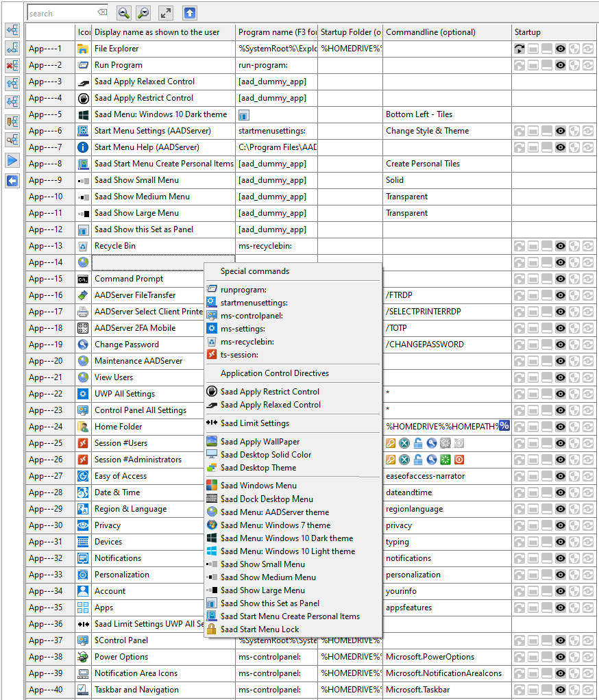Click the zoom out magnifier icon
Screen dimensions: 599x700
[x=143, y=13]
